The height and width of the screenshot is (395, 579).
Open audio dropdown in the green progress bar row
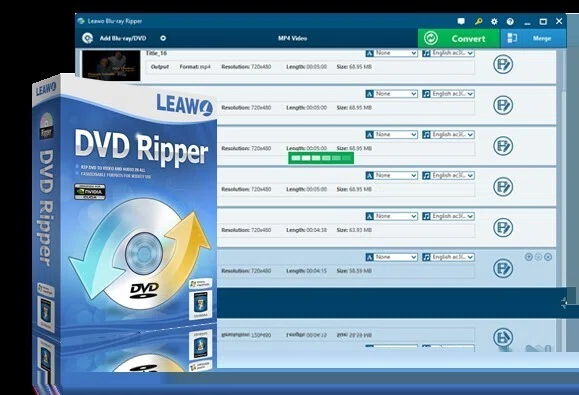453,135
